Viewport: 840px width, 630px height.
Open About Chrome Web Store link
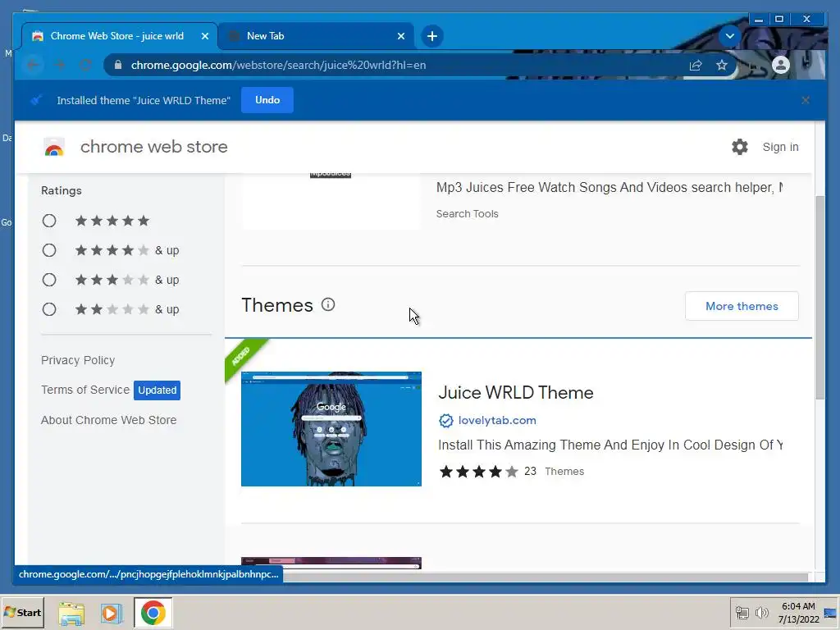pos(109,420)
